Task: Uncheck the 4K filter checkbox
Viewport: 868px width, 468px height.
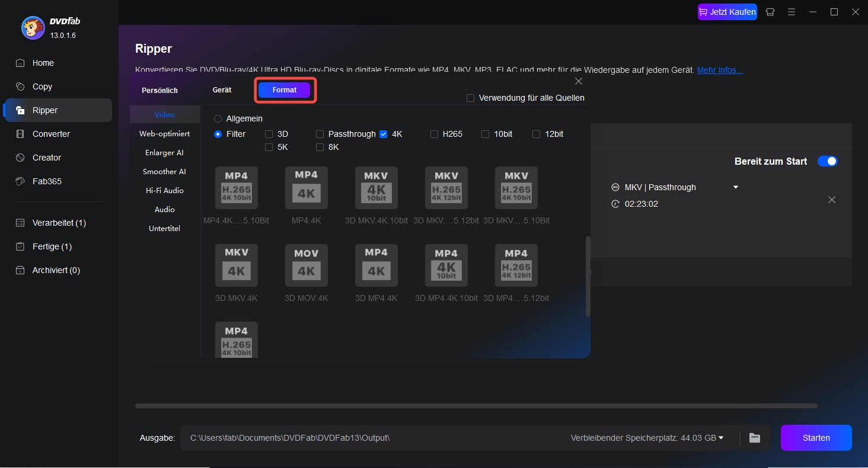Action: [384, 134]
